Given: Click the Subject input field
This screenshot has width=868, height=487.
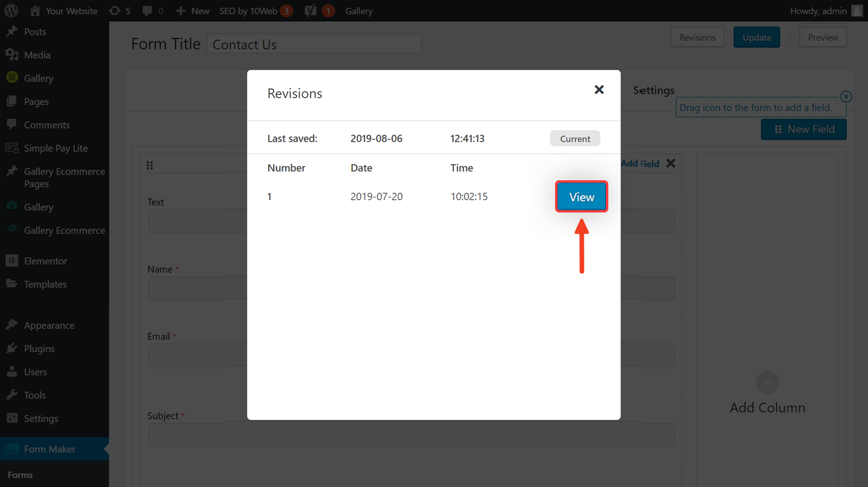Looking at the screenshot, I should point(411,435).
